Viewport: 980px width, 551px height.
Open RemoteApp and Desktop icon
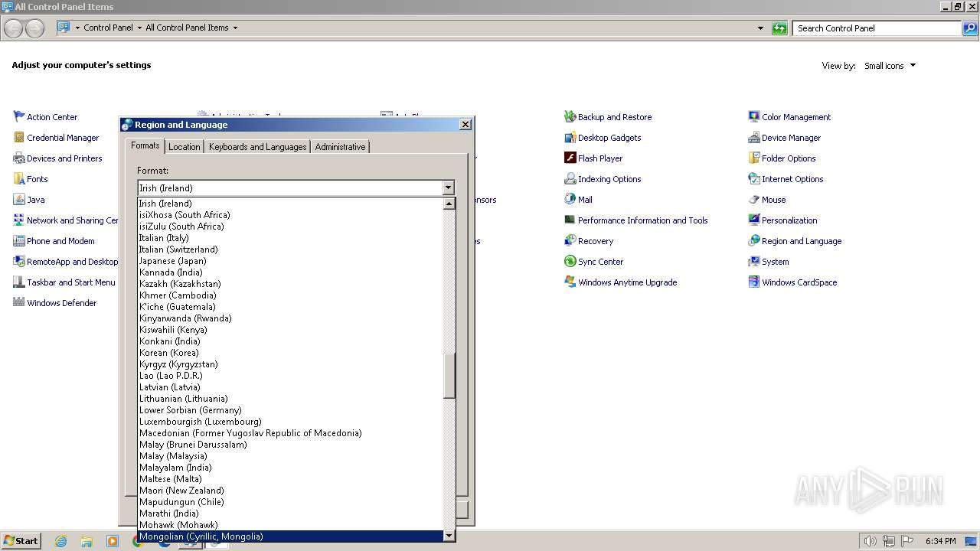click(19, 262)
